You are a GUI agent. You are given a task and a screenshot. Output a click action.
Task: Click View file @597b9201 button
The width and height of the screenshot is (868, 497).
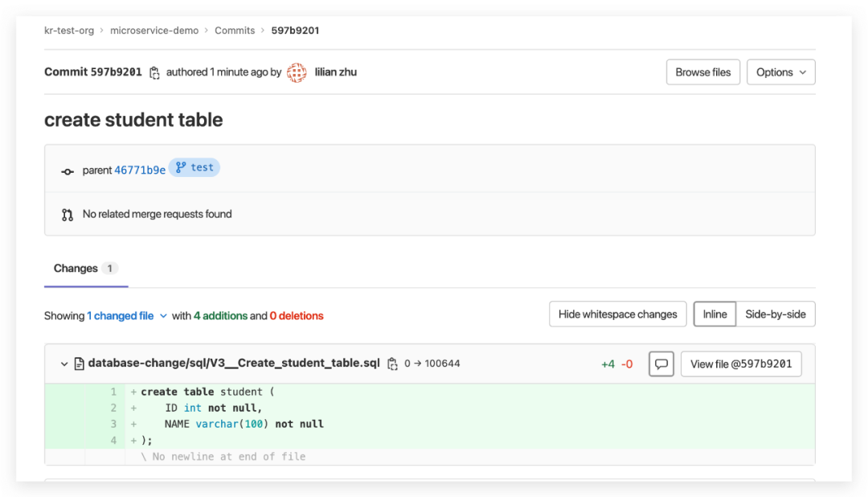(x=740, y=364)
